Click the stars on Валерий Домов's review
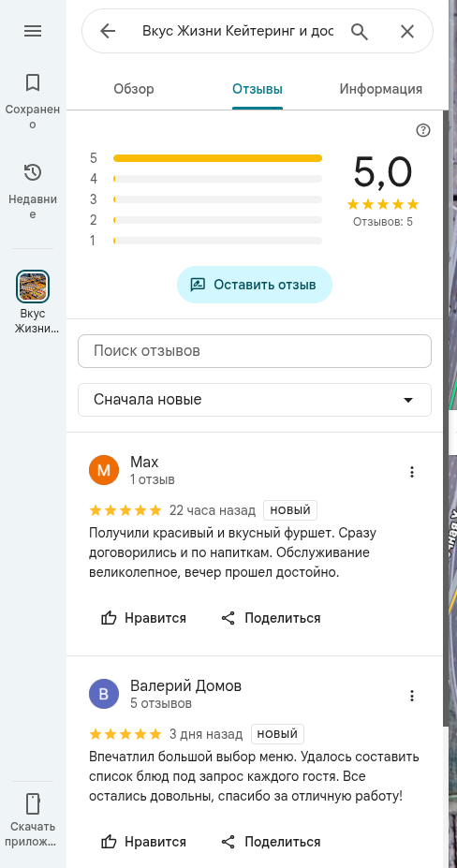Screen dimensions: 457x868 click(x=125, y=734)
